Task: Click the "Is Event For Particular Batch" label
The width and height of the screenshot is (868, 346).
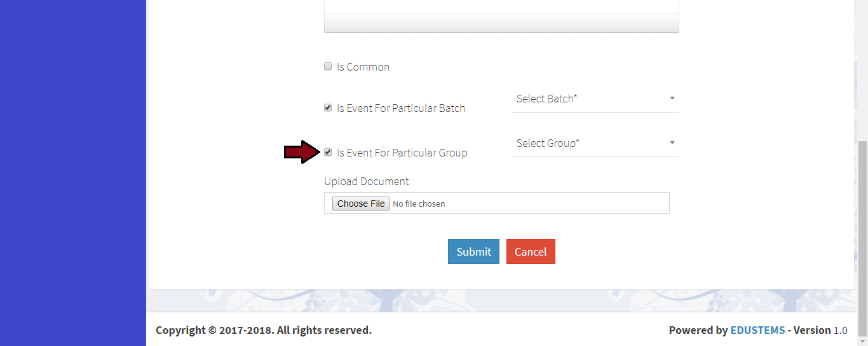Action: (401, 108)
